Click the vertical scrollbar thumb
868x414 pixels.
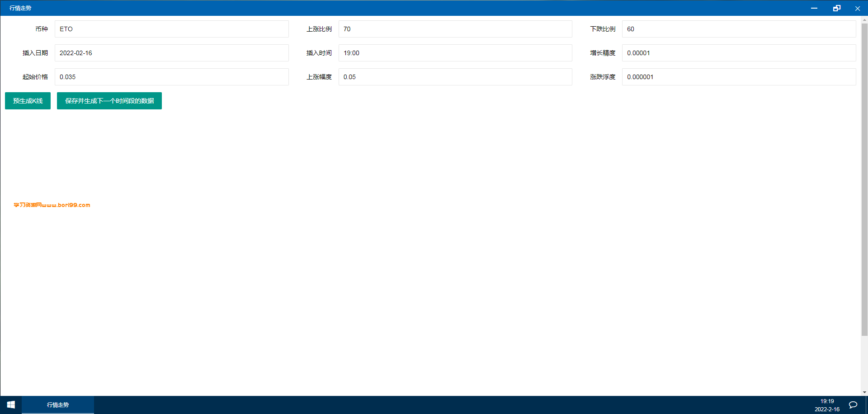864,179
